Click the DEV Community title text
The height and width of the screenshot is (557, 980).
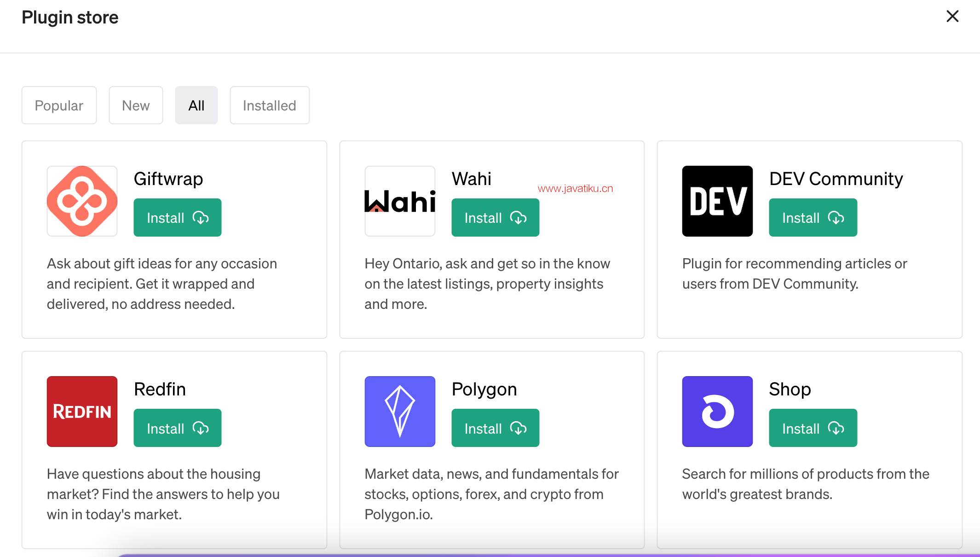pos(836,179)
